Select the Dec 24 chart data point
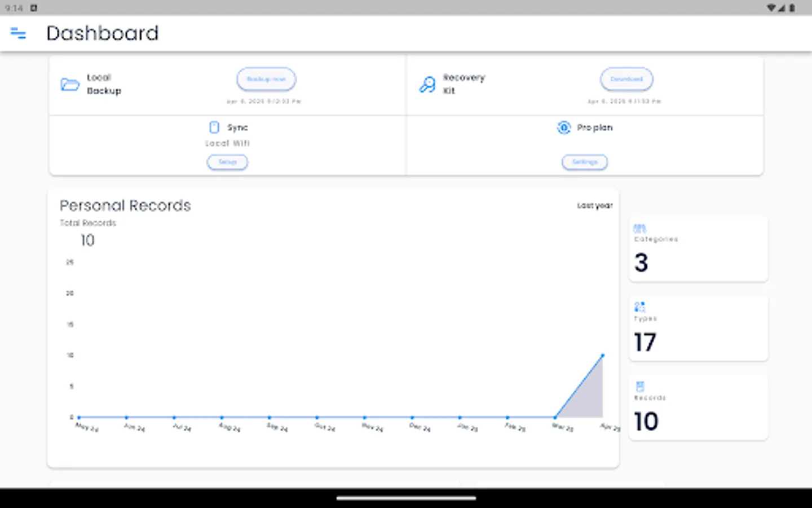812x508 pixels. [x=412, y=417]
